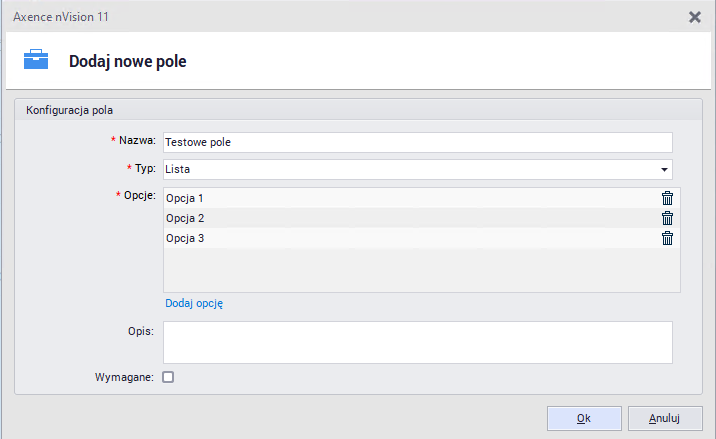Choose the Opcja 3 list entry
716x439 pixels.
(400, 238)
